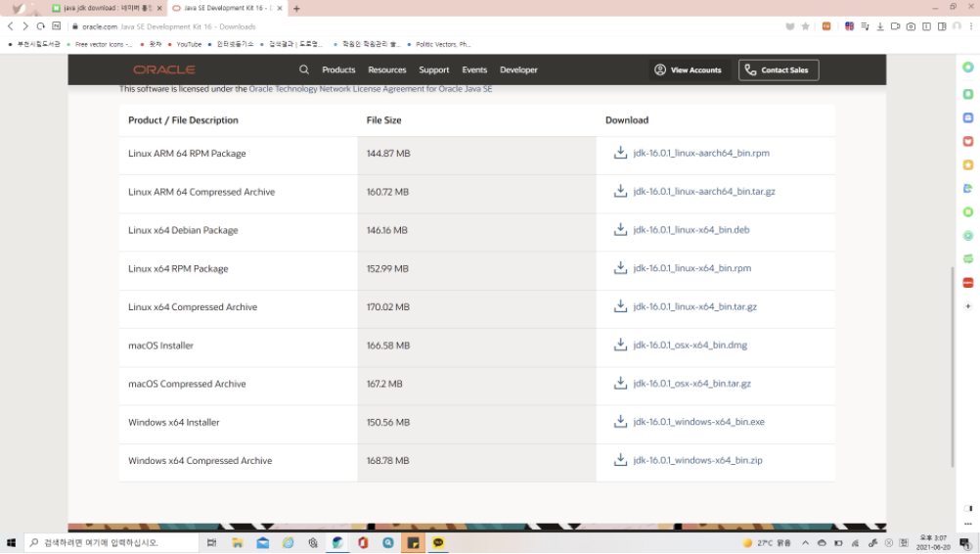Open the Support menu
This screenshot has height=554, width=980.
tap(433, 69)
